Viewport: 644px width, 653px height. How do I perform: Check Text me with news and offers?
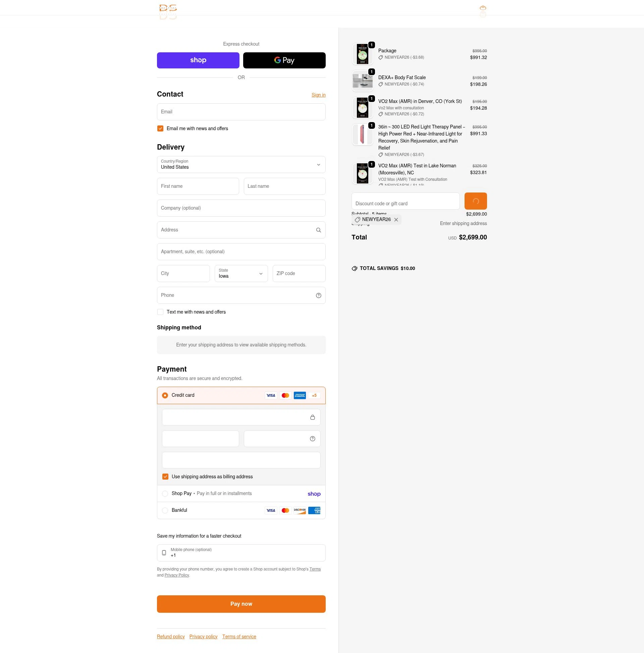pyautogui.click(x=160, y=312)
